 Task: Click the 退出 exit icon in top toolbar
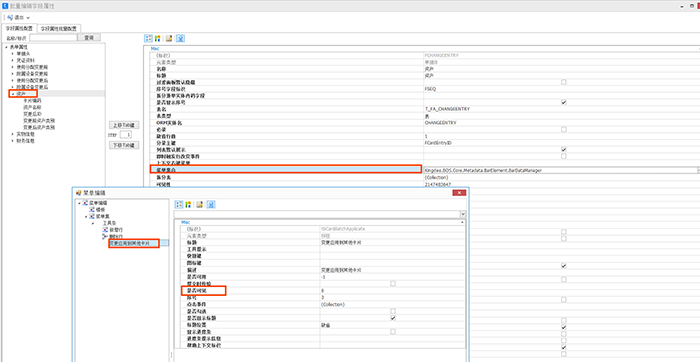point(10,17)
